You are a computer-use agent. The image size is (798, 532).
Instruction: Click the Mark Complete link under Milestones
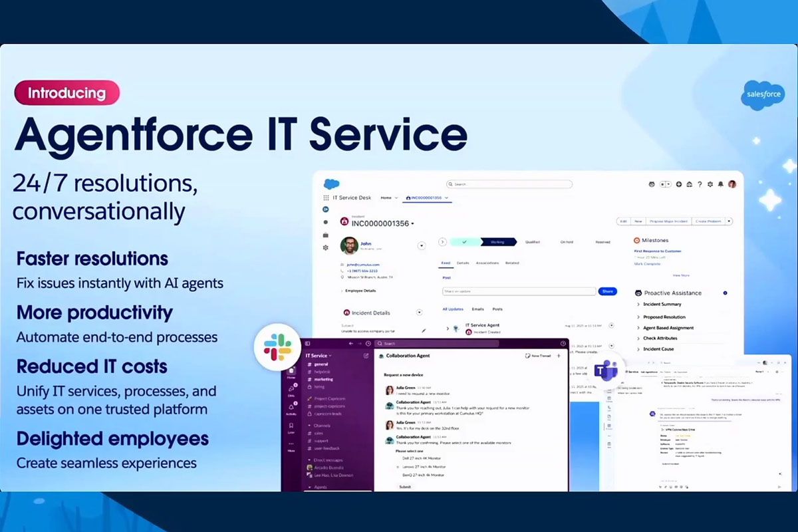pyautogui.click(x=647, y=263)
